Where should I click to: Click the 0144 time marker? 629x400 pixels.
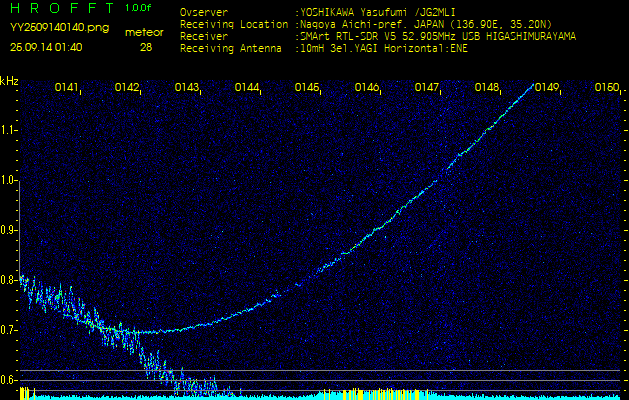[x=246, y=87]
